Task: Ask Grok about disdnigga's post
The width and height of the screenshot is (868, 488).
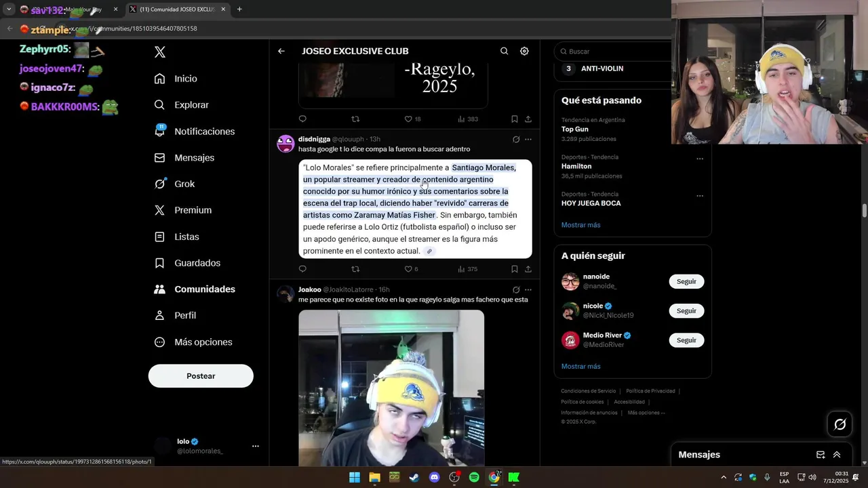Action: (x=516, y=139)
